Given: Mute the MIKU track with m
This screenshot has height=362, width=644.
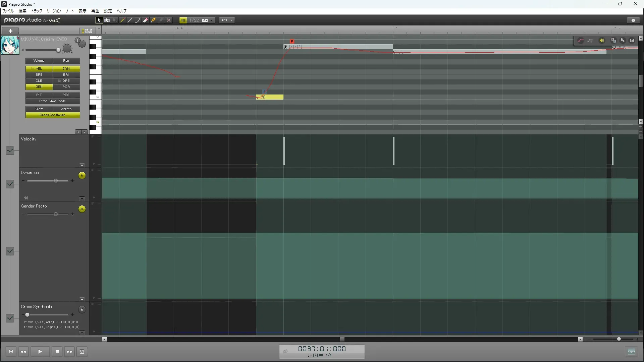Looking at the screenshot, I should pos(82,44).
